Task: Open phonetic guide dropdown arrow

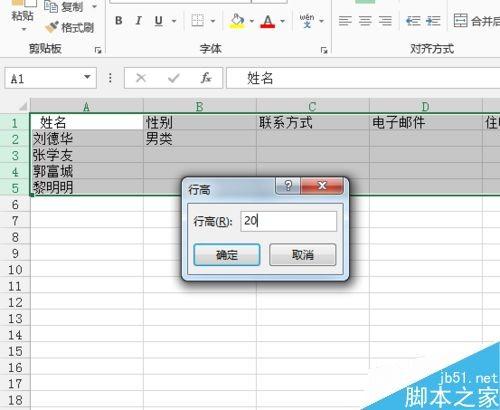Action: coord(321,21)
